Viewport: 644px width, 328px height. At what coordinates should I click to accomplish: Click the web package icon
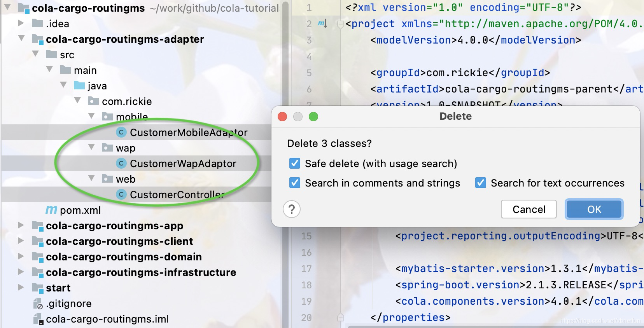click(107, 179)
